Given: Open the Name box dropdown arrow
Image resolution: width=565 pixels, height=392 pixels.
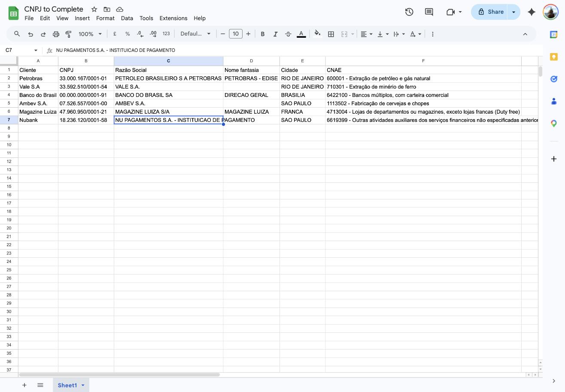Looking at the screenshot, I should pyautogui.click(x=36, y=50).
